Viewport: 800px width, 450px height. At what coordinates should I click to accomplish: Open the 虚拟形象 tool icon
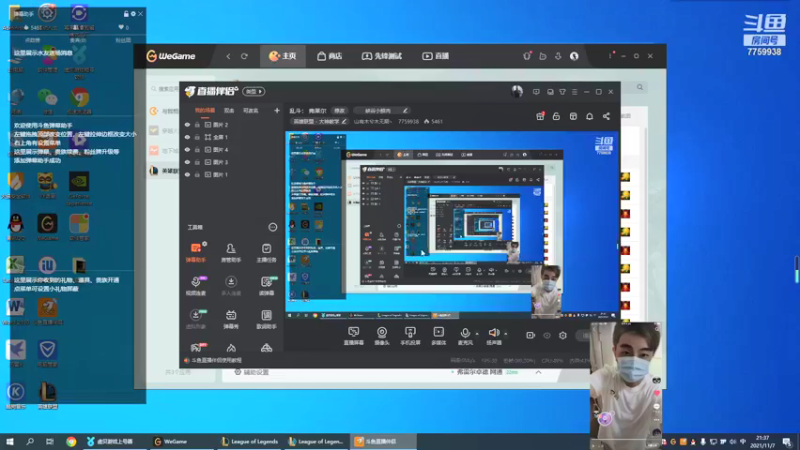[x=195, y=319]
